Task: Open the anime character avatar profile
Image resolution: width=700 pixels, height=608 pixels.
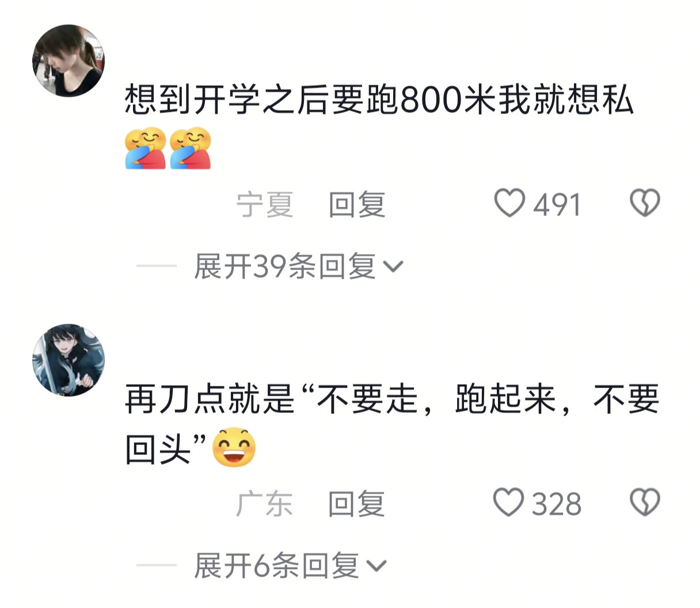Action: (x=68, y=360)
